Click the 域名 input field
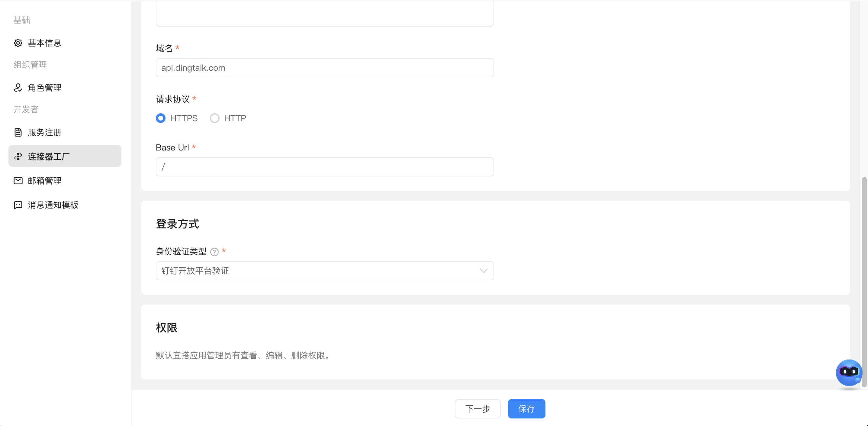This screenshot has width=868, height=426. tap(325, 68)
